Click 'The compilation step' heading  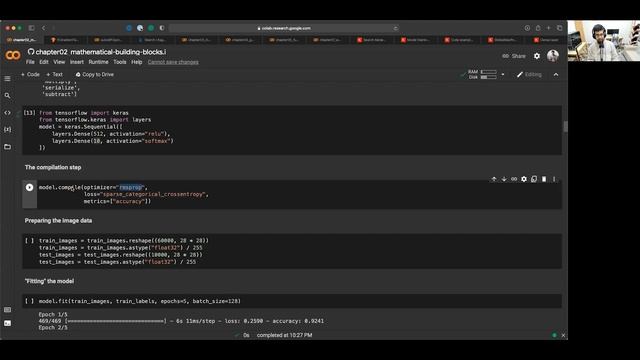tap(53, 167)
